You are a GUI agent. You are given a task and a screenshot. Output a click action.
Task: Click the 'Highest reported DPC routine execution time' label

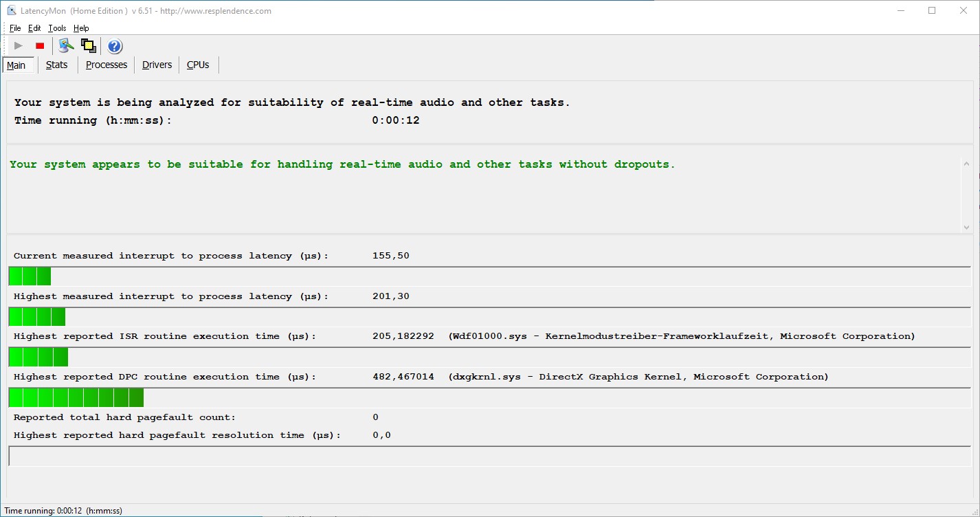(165, 377)
